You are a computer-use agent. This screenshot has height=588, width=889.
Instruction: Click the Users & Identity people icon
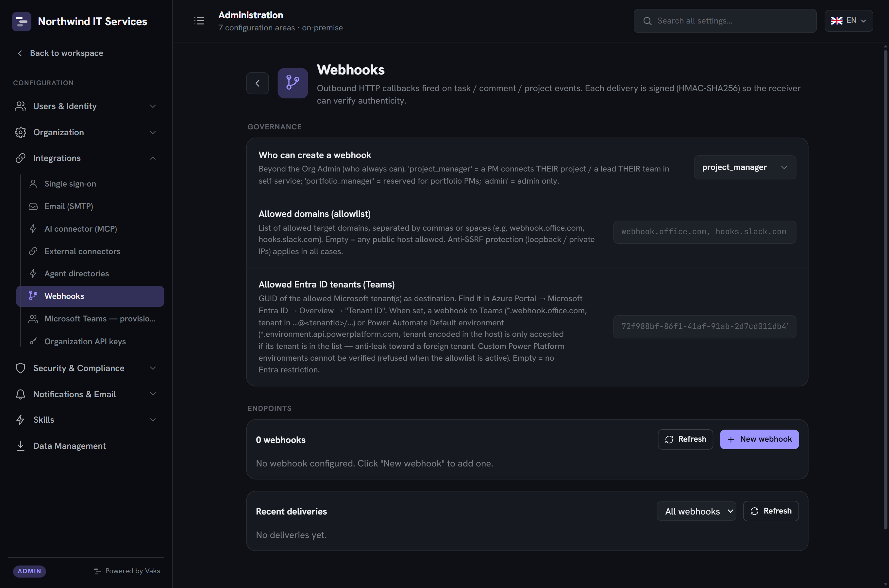point(21,106)
